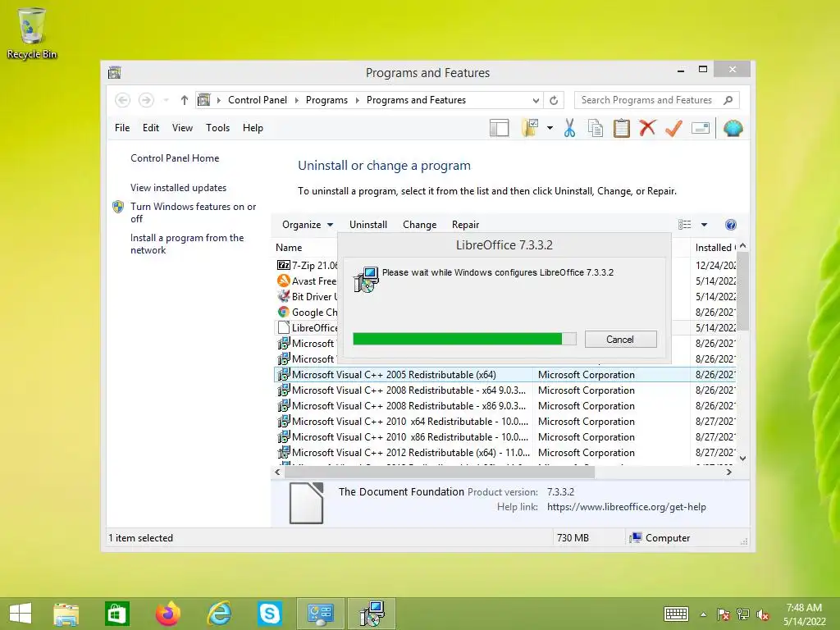Open the Windows Start button
This screenshot has height=630, width=840.
(x=21, y=614)
